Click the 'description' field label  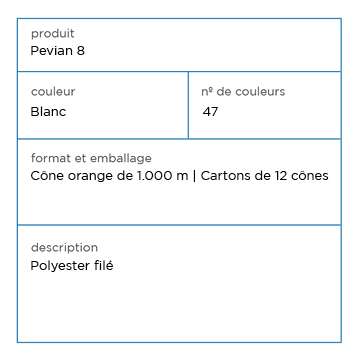click(x=64, y=248)
